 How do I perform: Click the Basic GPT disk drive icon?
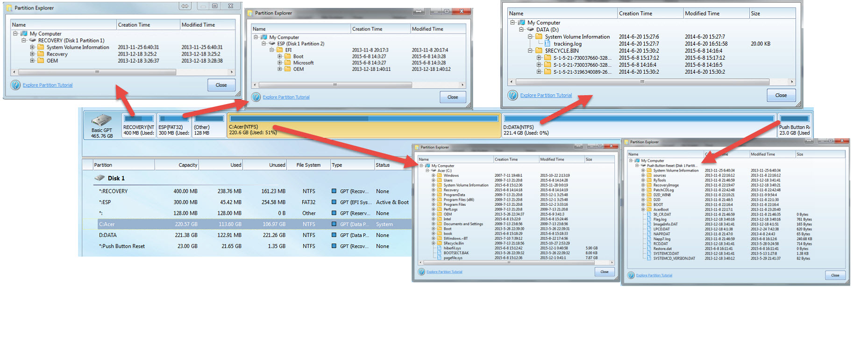[101, 120]
